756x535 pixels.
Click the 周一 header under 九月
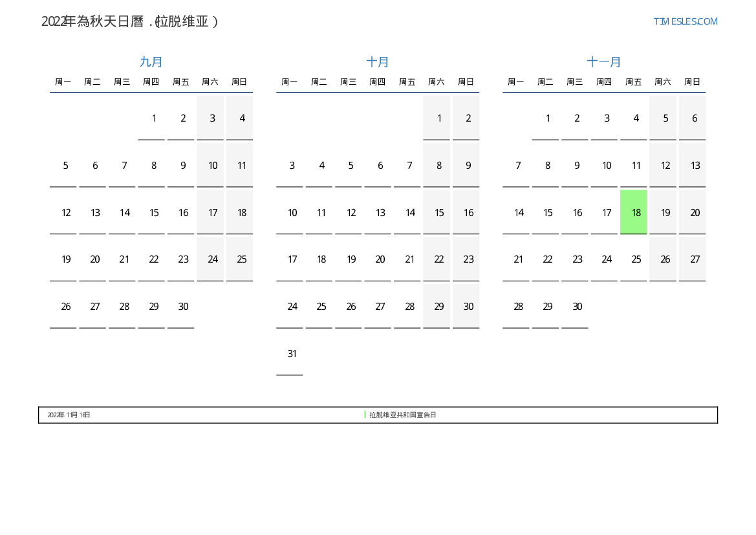(x=63, y=82)
